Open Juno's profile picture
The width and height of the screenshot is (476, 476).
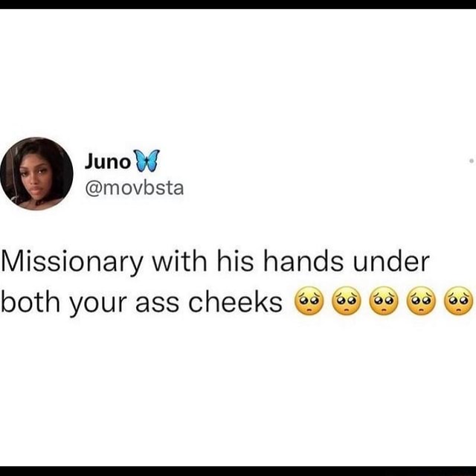tap(36, 173)
